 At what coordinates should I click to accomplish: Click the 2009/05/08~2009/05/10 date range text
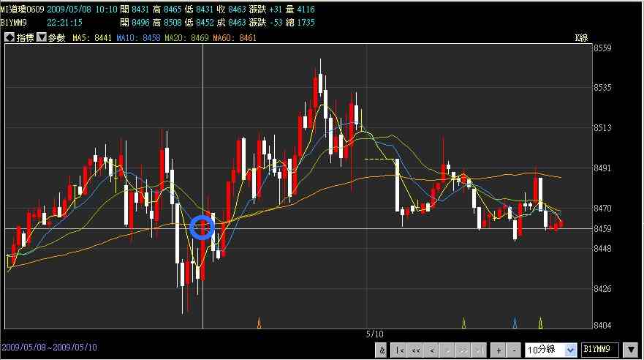click(49, 348)
